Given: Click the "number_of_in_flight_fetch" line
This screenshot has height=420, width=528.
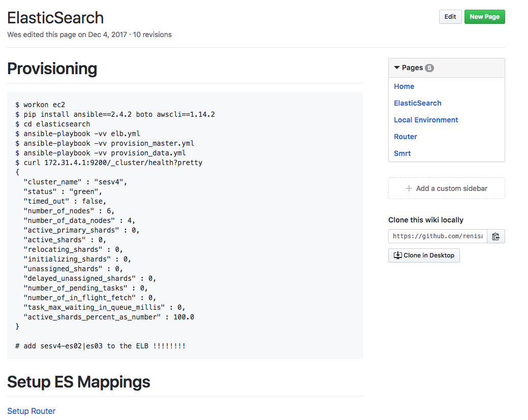Looking at the screenshot, I should [x=89, y=298].
